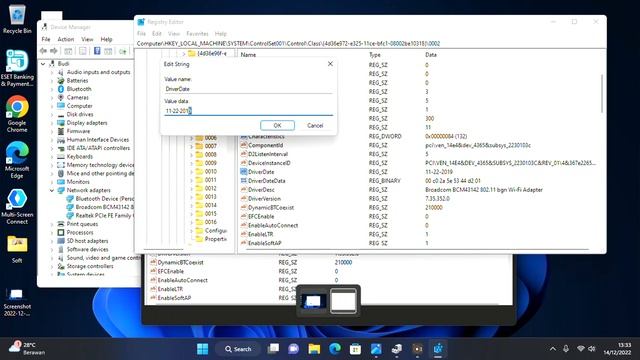Open the chat app on taskbar
The height and width of the screenshot is (360, 640).
click(294, 349)
